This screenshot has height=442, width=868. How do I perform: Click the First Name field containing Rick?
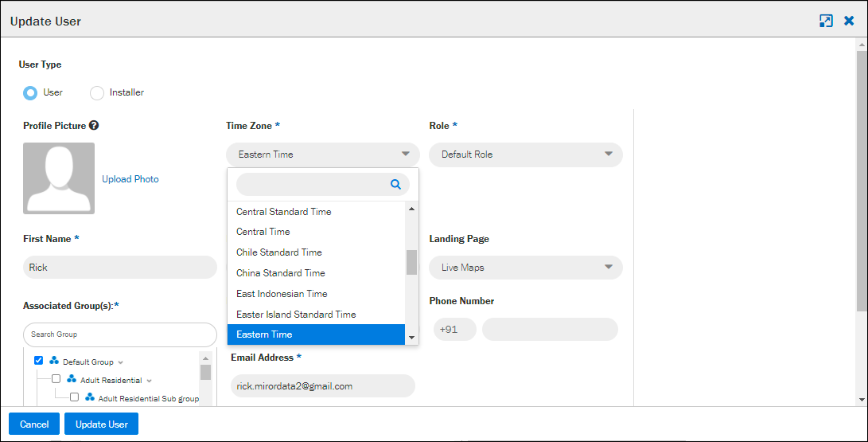pos(120,268)
